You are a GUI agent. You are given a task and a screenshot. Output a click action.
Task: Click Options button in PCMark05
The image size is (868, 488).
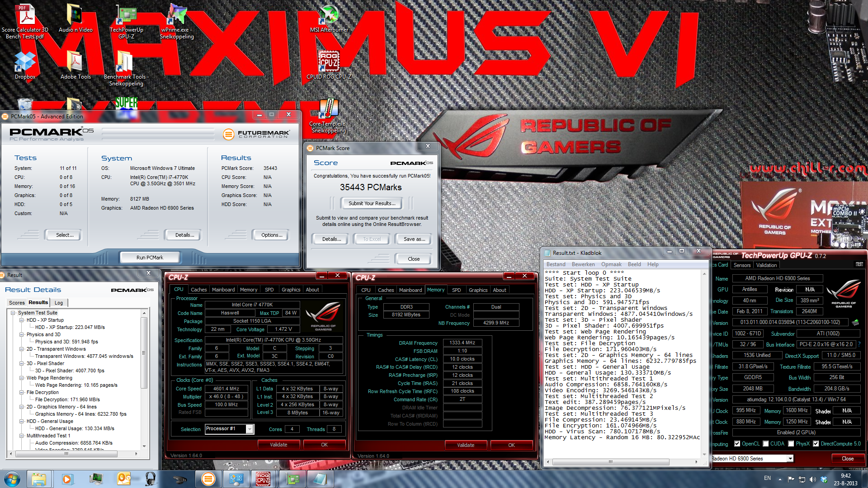[x=272, y=235]
